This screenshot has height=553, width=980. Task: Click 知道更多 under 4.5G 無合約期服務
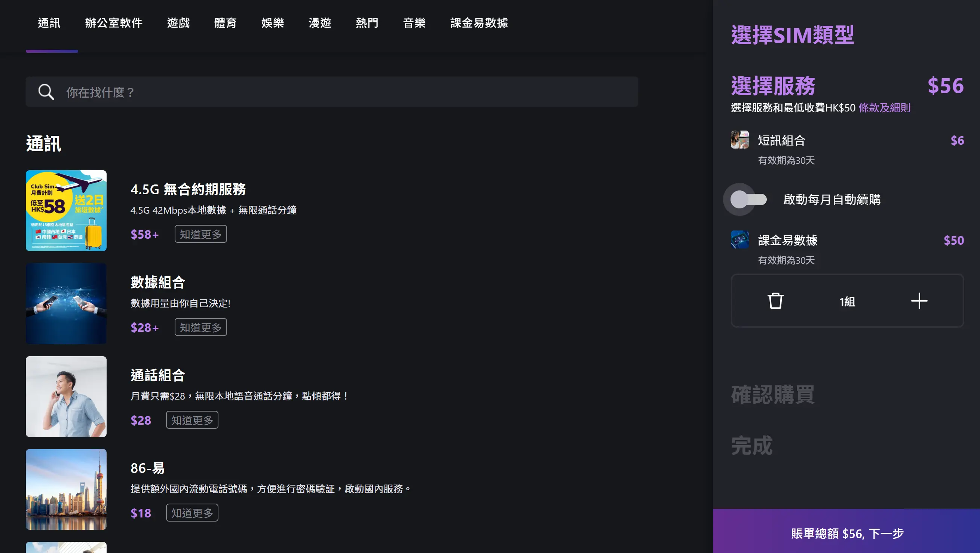pos(200,234)
